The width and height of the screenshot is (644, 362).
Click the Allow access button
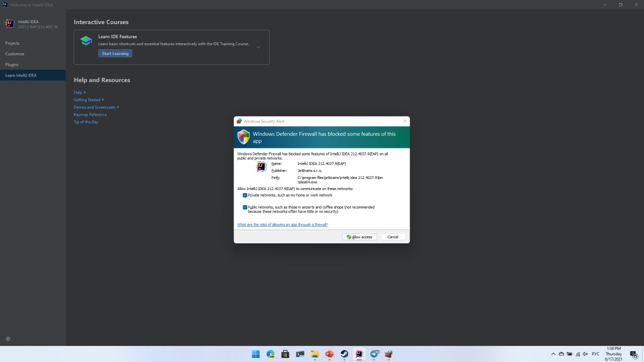[360, 237]
